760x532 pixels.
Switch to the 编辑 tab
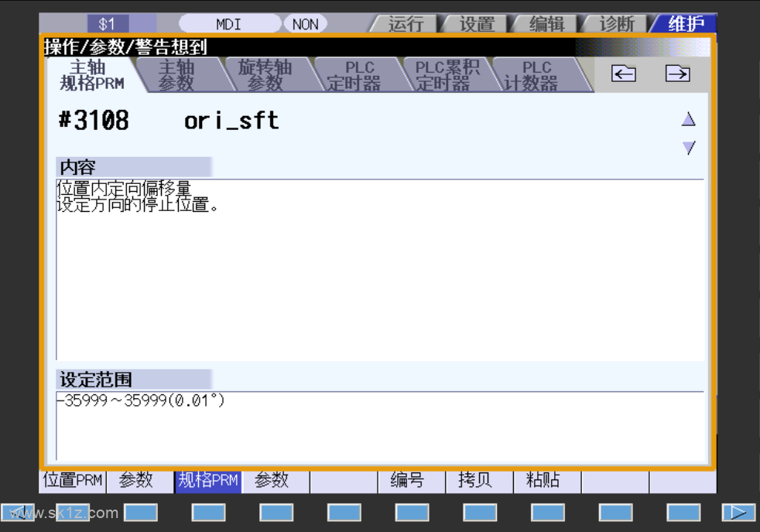coord(546,24)
